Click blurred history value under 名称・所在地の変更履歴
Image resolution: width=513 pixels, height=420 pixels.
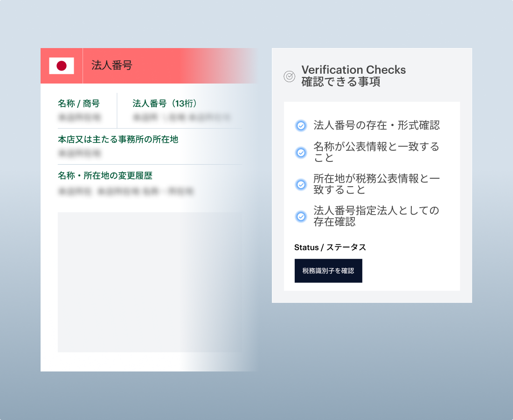click(126, 191)
